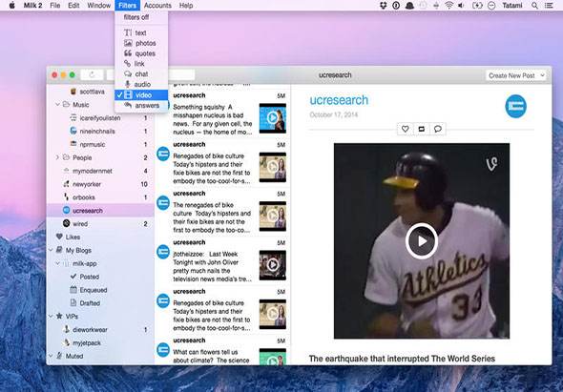Click the Dropbox menu bar icon
Image resolution: width=563 pixels, height=392 pixels.
tap(383, 6)
